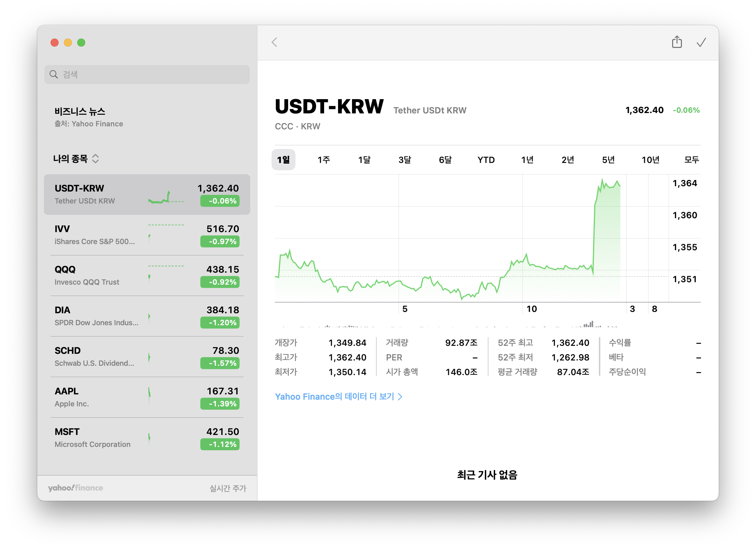Toggle the AAPL -1.39% change badge
Viewport: 756px width, 550px height.
(x=220, y=404)
